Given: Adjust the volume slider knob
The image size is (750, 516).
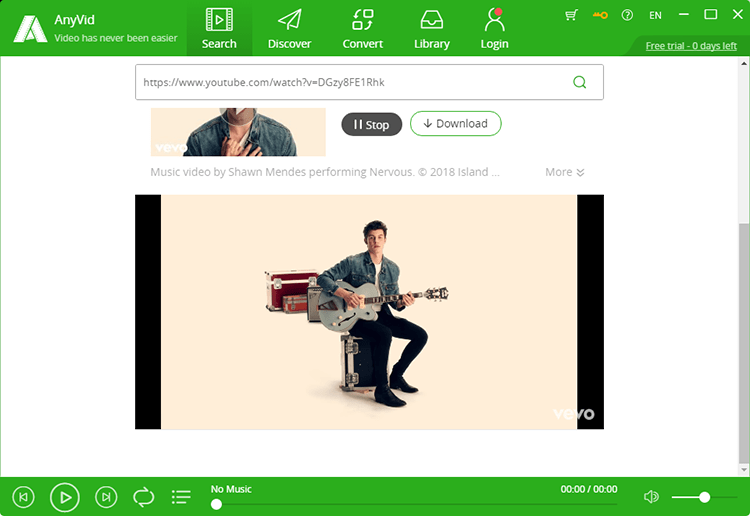Looking at the screenshot, I should (704, 497).
